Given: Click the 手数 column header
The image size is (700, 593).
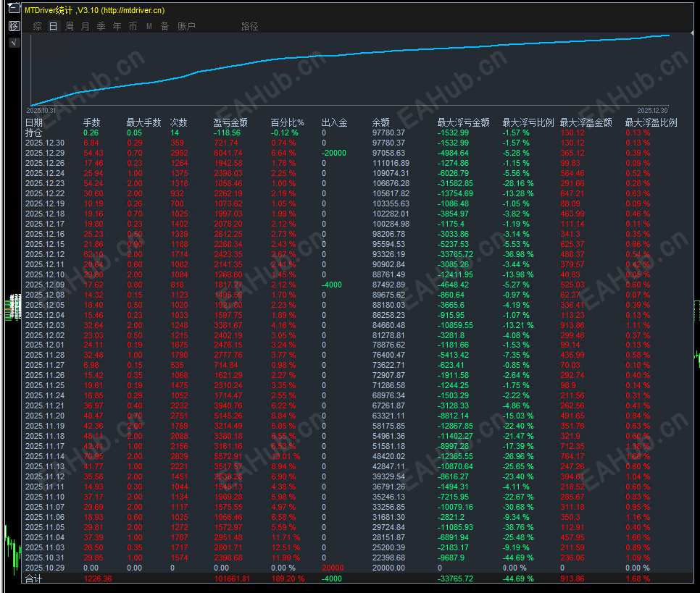Looking at the screenshot, I should pyautogui.click(x=91, y=122).
